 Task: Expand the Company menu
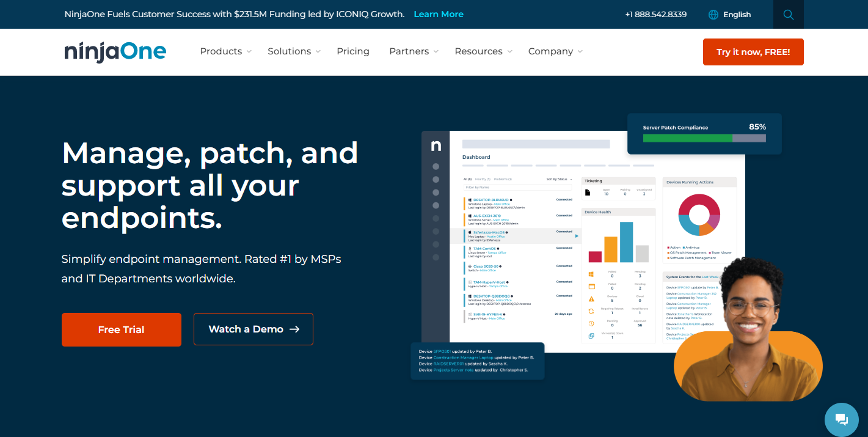[555, 51]
